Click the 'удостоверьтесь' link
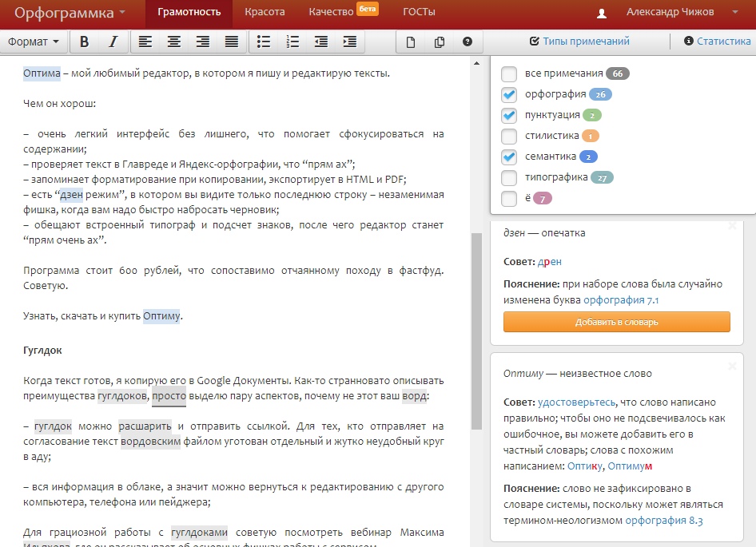This screenshot has width=756, height=547. 577,402
